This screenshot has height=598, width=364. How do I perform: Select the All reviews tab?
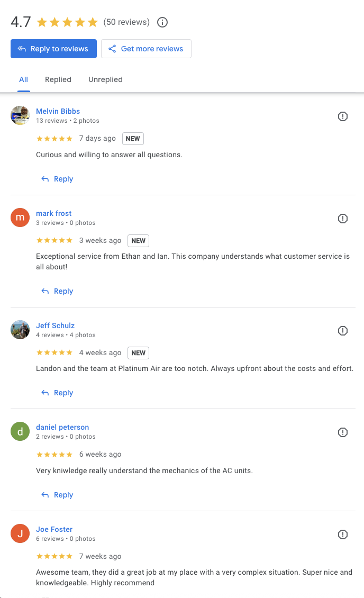pyautogui.click(x=23, y=79)
